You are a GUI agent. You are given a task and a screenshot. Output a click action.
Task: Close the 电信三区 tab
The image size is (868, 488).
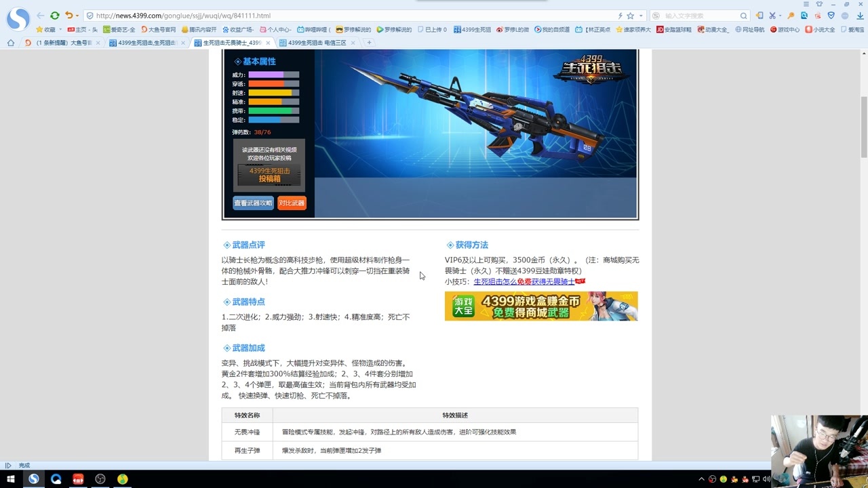[353, 43]
